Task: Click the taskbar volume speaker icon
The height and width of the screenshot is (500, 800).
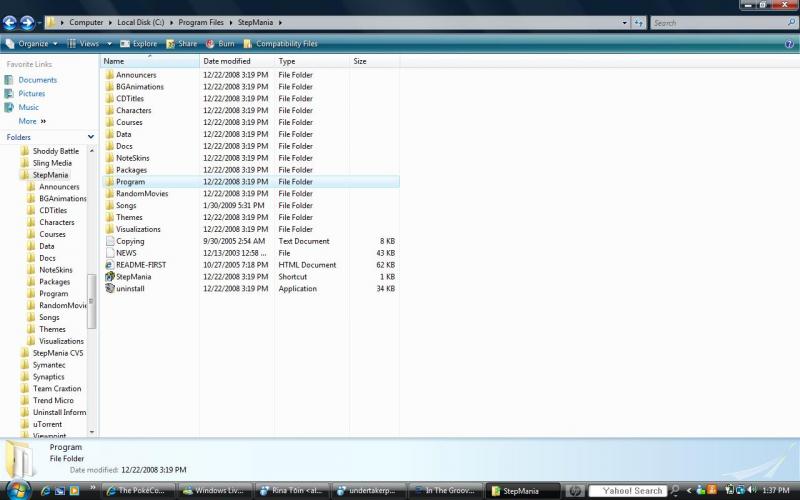Action: pos(752,490)
